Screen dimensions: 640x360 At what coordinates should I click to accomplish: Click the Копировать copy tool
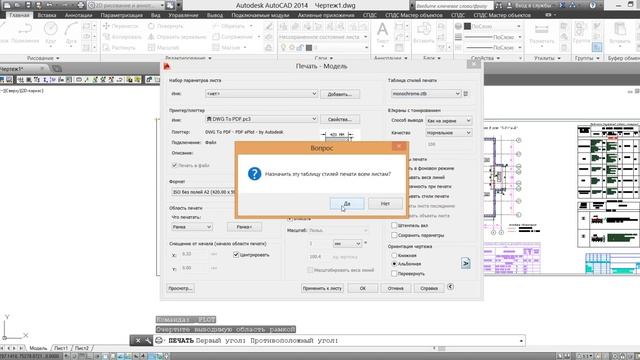122,37
